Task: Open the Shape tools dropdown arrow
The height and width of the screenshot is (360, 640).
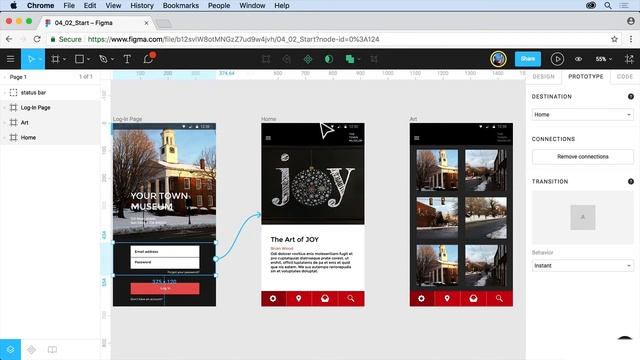Action: click(x=89, y=60)
